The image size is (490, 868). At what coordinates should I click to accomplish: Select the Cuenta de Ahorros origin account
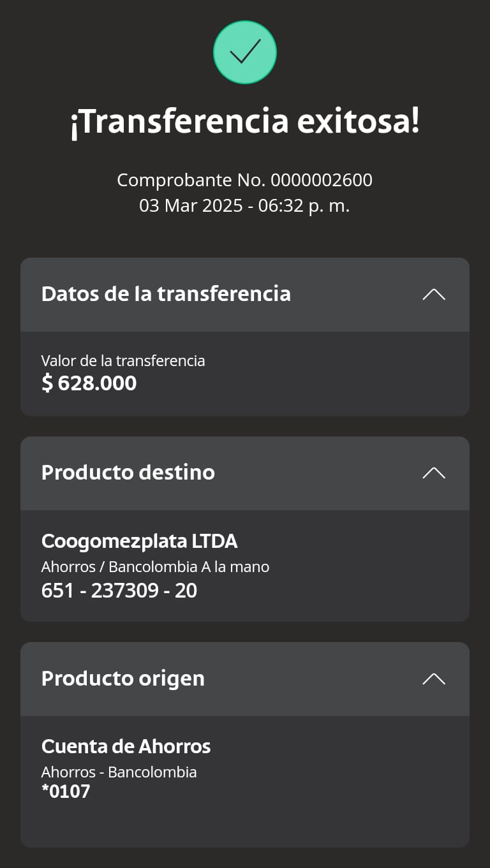[126, 747]
